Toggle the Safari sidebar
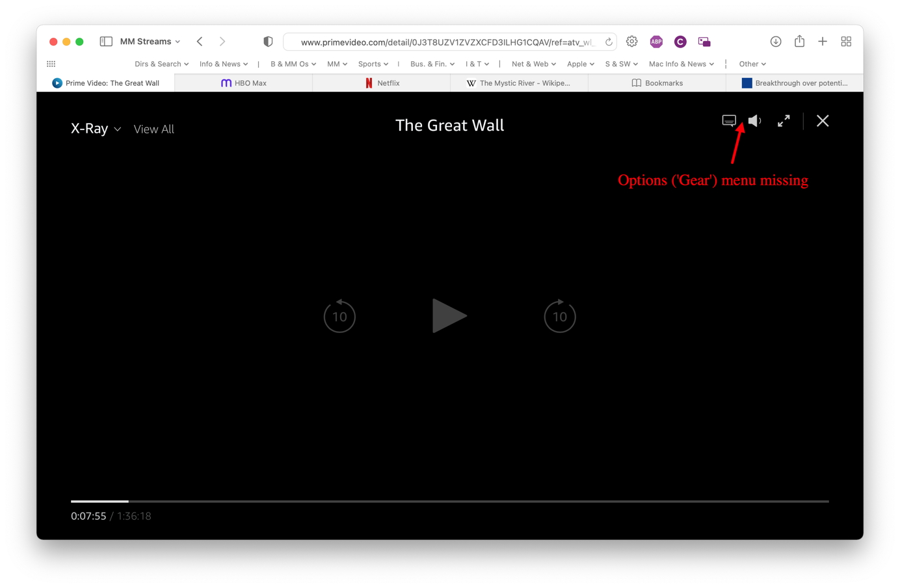The image size is (900, 588). point(106,42)
